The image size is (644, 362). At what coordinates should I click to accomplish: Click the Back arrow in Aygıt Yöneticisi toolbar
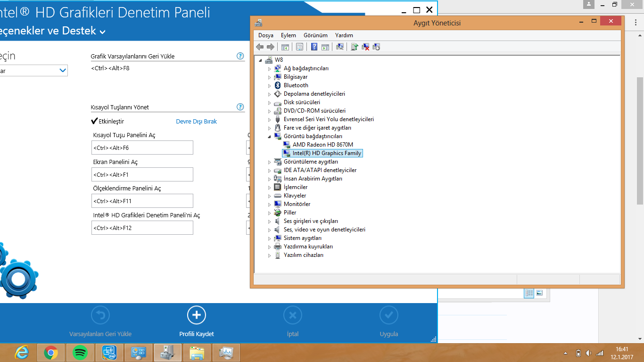(260, 47)
